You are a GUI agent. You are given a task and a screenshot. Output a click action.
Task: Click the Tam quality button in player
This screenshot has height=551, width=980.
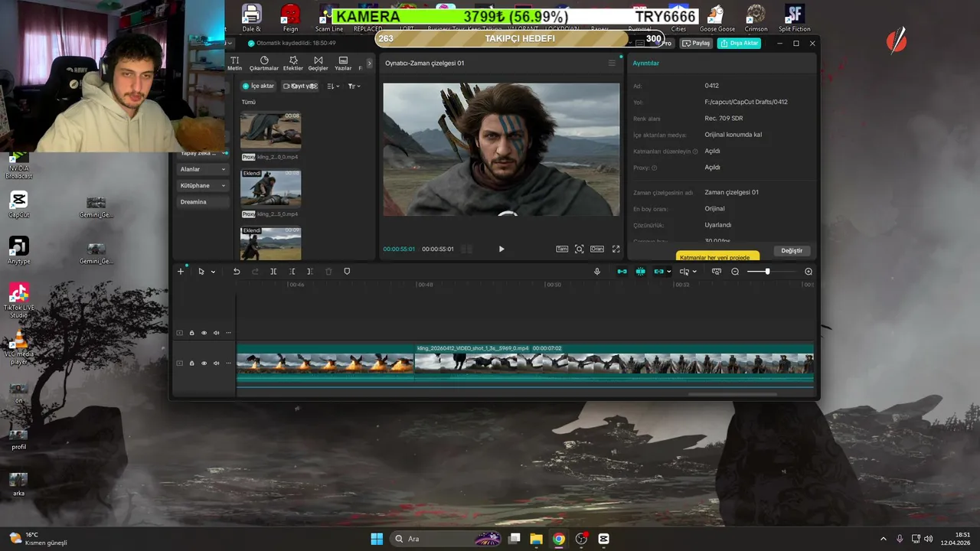(x=562, y=249)
